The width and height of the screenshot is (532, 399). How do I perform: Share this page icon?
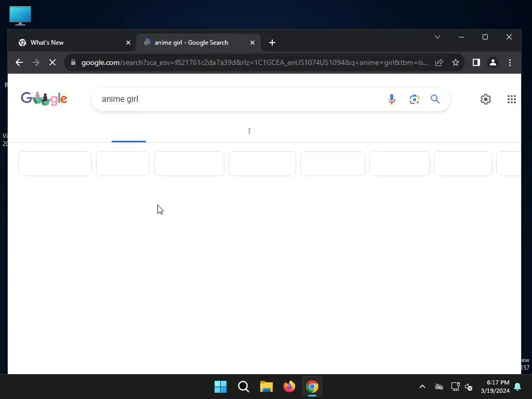[439, 62]
